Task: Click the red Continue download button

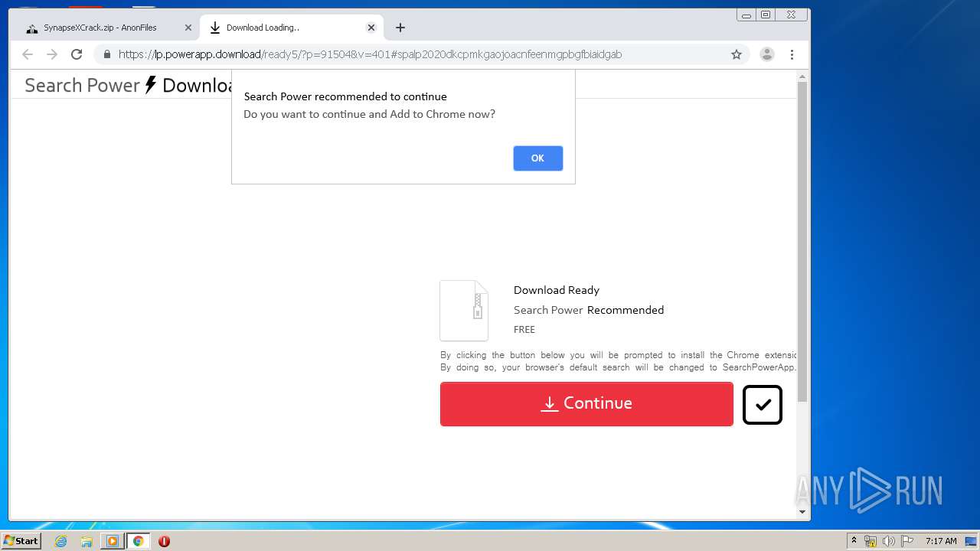Action: (x=586, y=403)
